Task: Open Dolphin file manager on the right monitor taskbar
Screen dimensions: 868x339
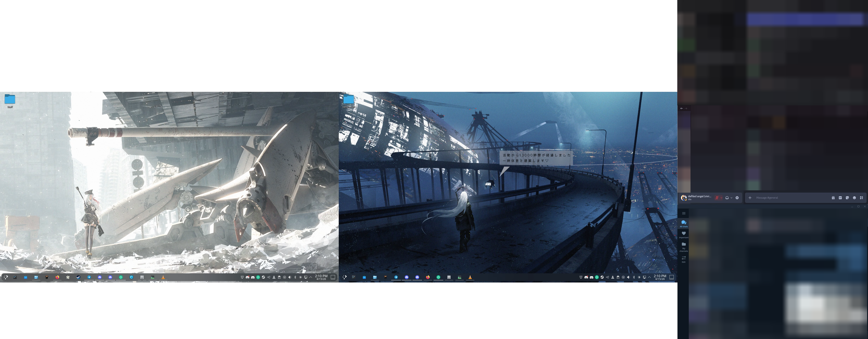Action: [375, 277]
